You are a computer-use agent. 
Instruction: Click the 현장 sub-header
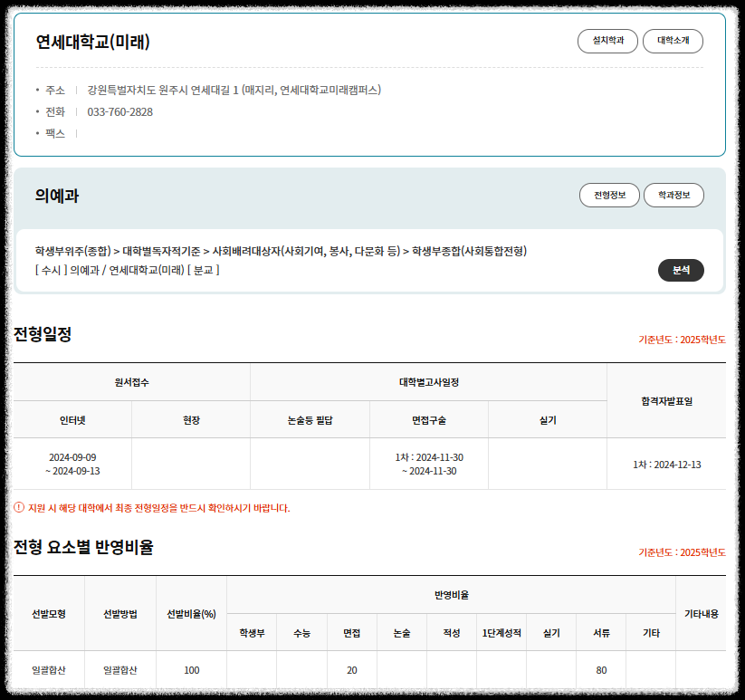click(x=191, y=420)
